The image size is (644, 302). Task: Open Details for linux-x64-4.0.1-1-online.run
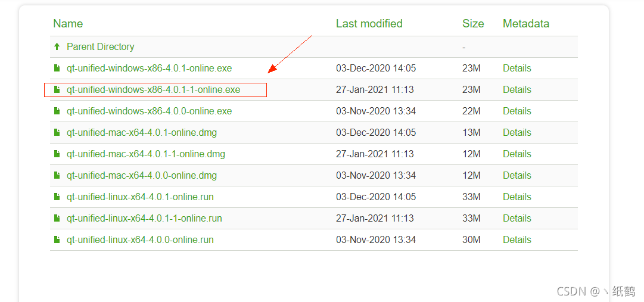click(x=517, y=218)
